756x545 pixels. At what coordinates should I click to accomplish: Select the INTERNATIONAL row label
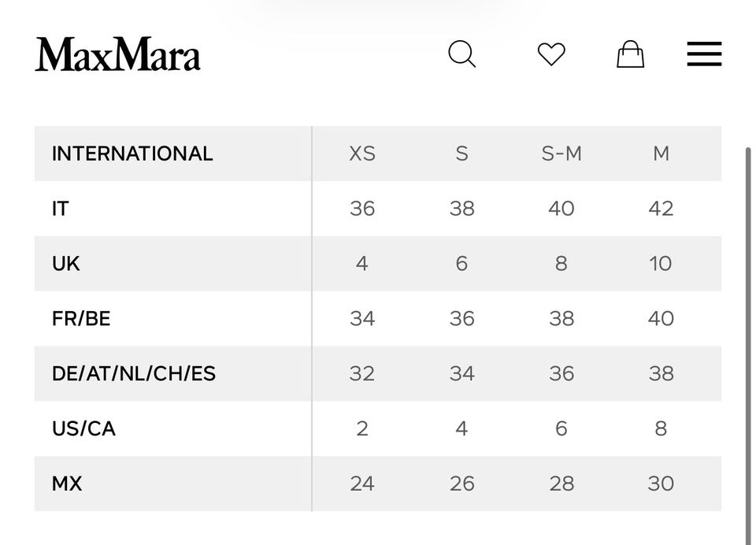[132, 154]
